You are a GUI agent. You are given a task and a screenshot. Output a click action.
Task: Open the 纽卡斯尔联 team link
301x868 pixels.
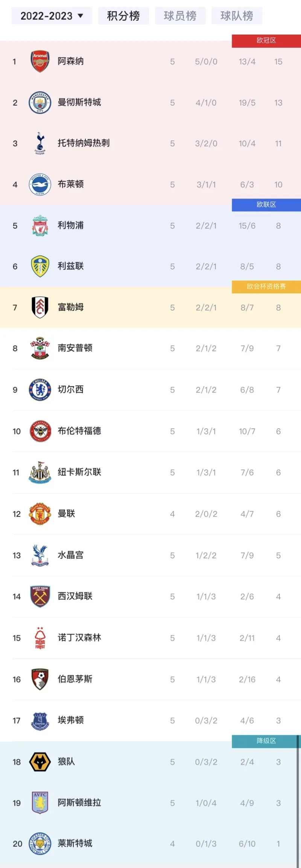point(79,472)
